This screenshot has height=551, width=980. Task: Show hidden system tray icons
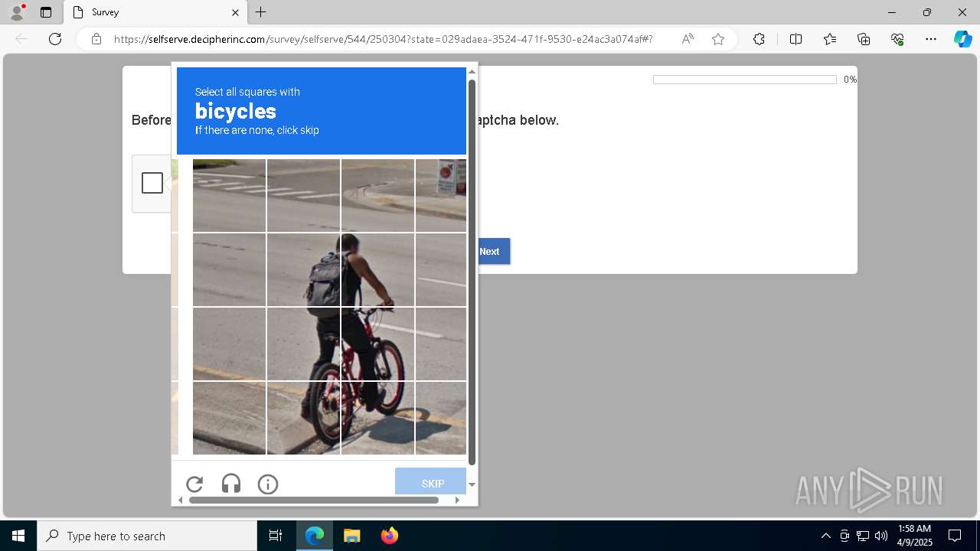825,536
